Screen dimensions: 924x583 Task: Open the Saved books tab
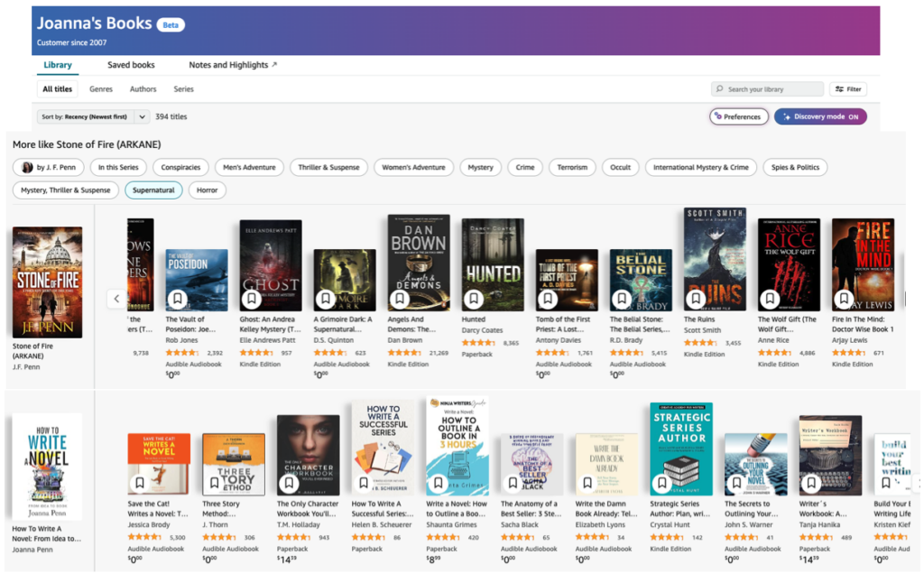[x=131, y=65]
